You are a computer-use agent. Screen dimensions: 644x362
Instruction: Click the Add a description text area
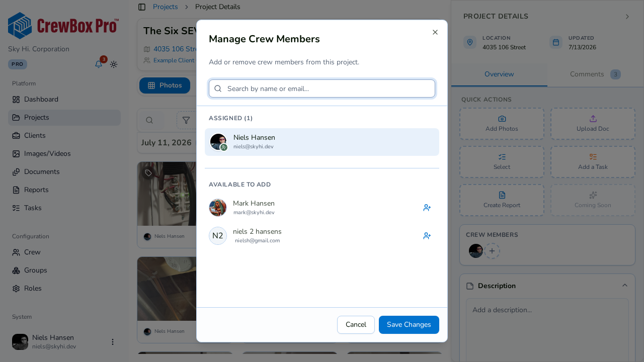click(x=547, y=330)
